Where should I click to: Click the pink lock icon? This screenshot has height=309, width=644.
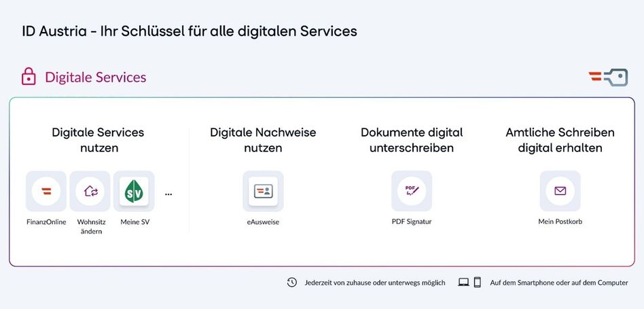(29, 77)
